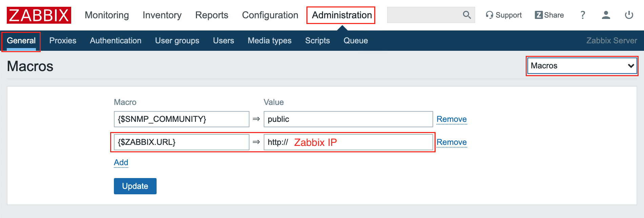Click the Add macro link
644x218 pixels.
pos(121,162)
